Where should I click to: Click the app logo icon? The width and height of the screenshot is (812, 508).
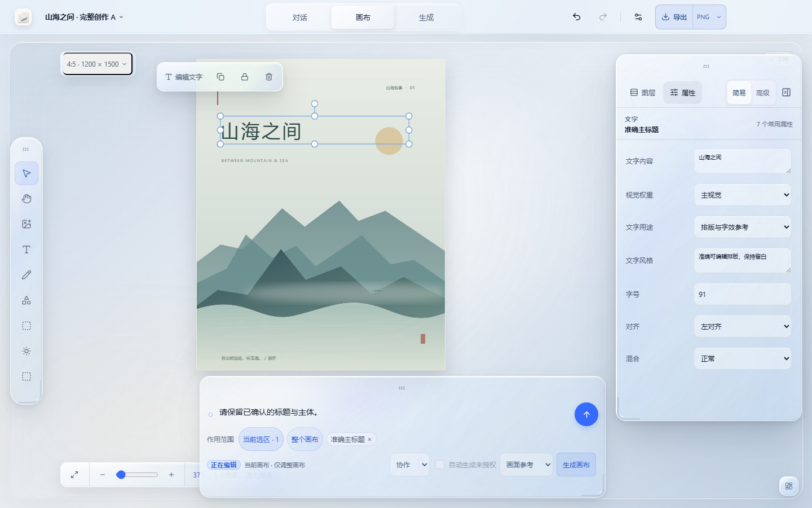coord(23,17)
